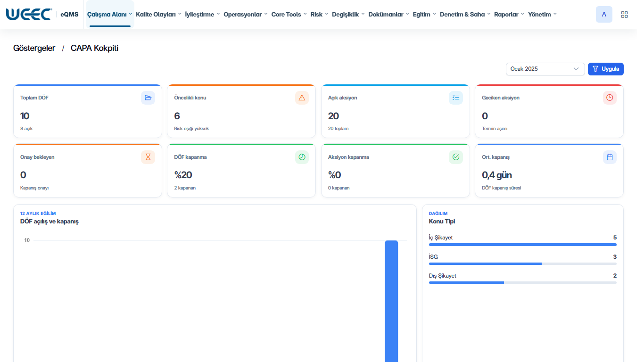The width and height of the screenshot is (644, 362).
Task: Open the apps grid icon in header
Action: coord(625,15)
